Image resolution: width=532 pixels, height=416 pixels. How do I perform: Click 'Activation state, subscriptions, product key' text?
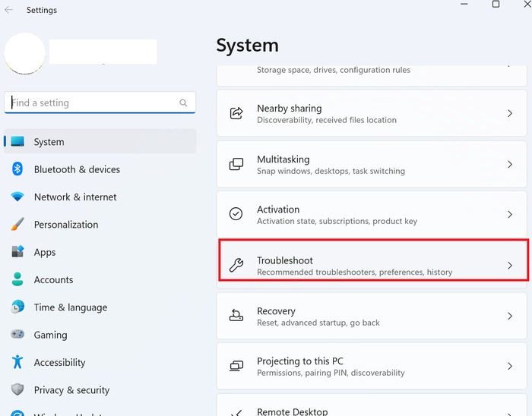tap(337, 221)
